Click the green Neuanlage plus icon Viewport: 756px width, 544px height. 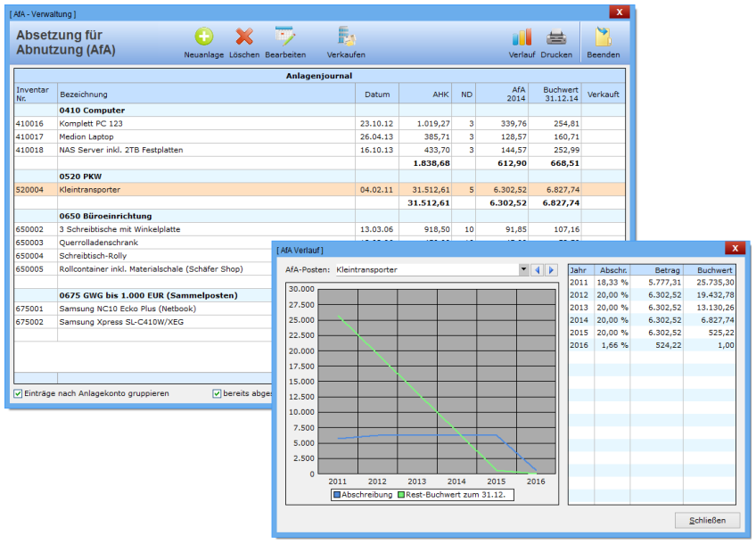[x=204, y=37]
